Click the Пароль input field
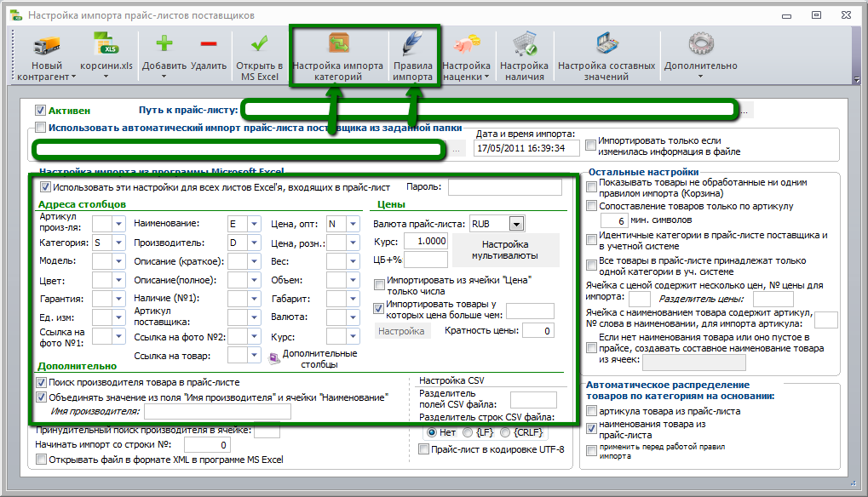Viewport: 868px width, 497px height. click(x=505, y=187)
